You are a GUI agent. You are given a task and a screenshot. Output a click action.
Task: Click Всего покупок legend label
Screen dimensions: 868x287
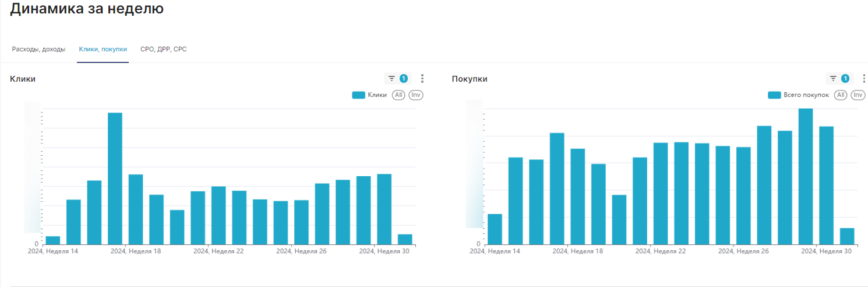point(806,95)
